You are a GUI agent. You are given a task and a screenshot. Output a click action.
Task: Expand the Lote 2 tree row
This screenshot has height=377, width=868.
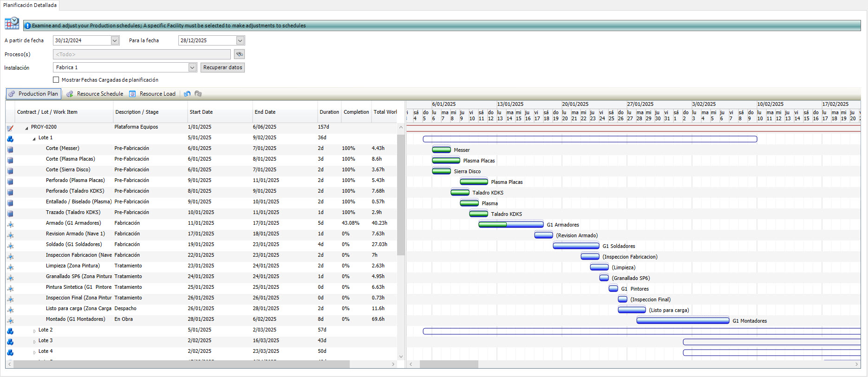(x=34, y=331)
